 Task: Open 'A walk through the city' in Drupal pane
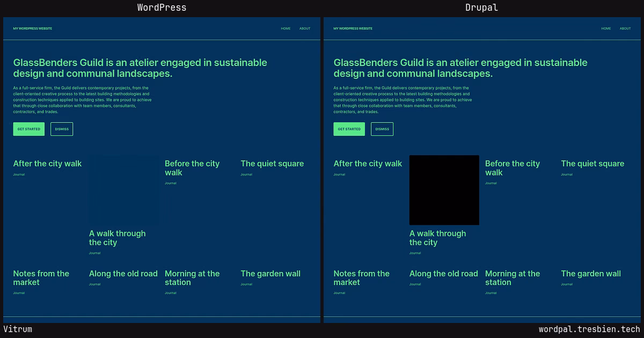tap(437, 238)
